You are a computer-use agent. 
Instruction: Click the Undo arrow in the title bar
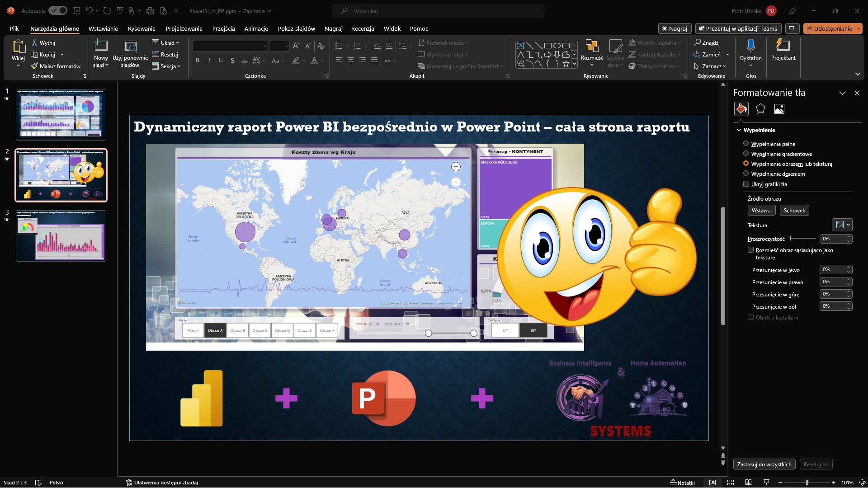[x=90, y=11]
